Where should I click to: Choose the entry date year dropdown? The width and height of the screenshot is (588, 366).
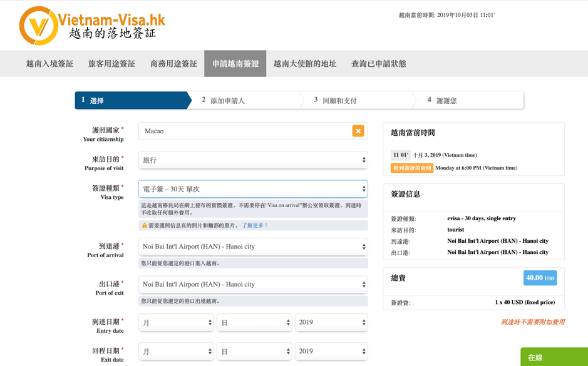(x=331, y=323)
